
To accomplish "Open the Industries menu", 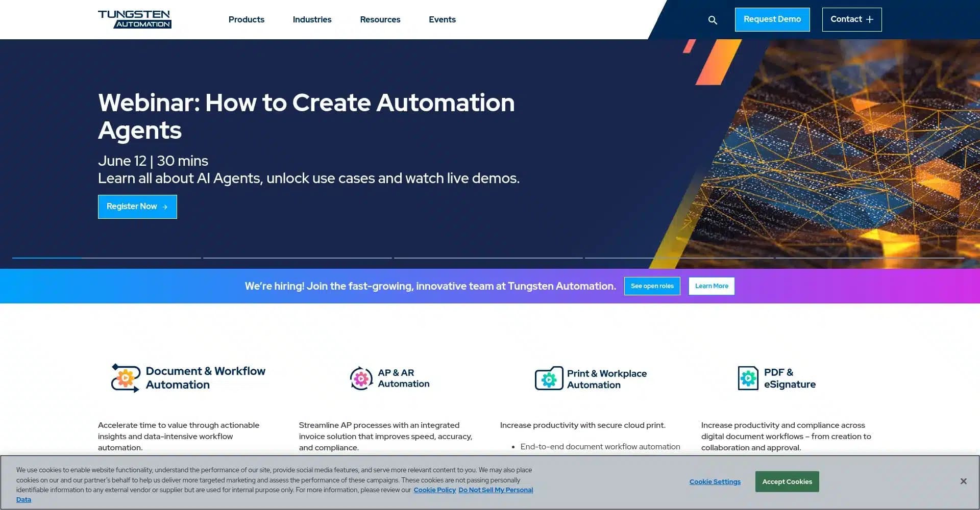I will pos(312,19).
